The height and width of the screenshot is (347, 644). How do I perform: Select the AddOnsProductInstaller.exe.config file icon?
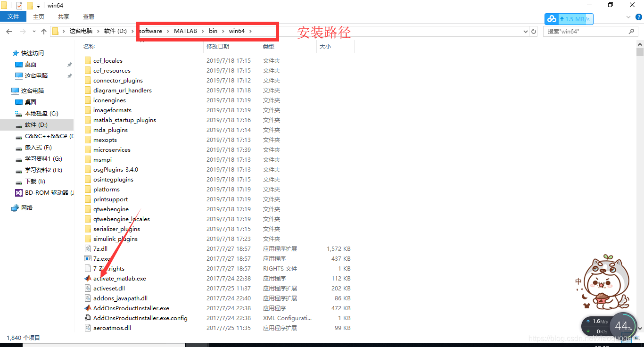88,318
